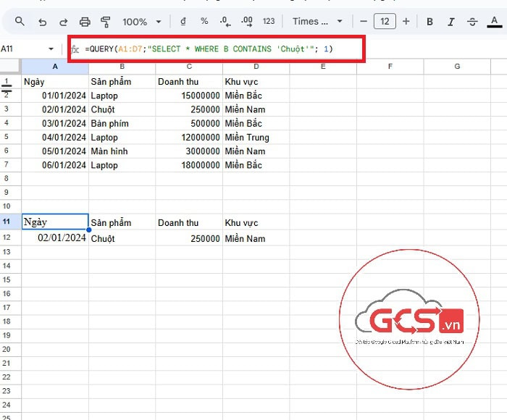507x420 pixels.
Task: Increase font size with plus button
Action: tap(406, 22)
